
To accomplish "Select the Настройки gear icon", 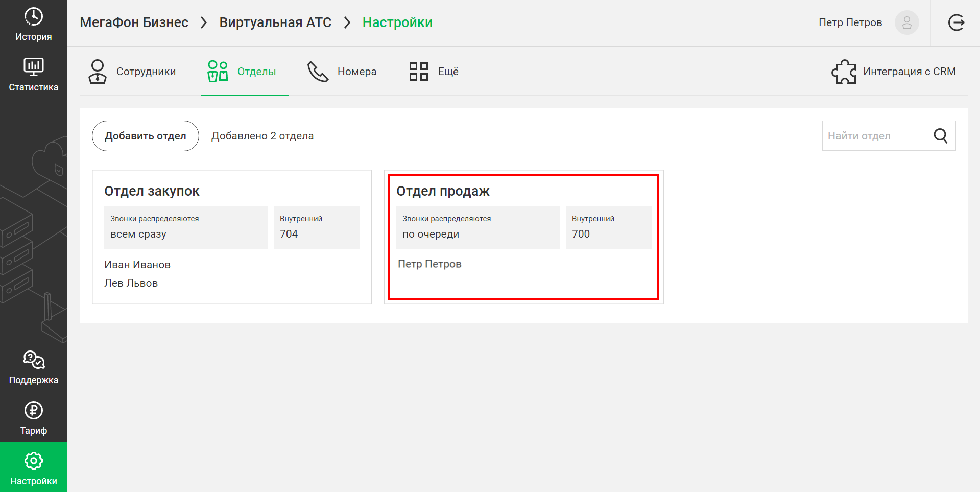I will (34, 461).
